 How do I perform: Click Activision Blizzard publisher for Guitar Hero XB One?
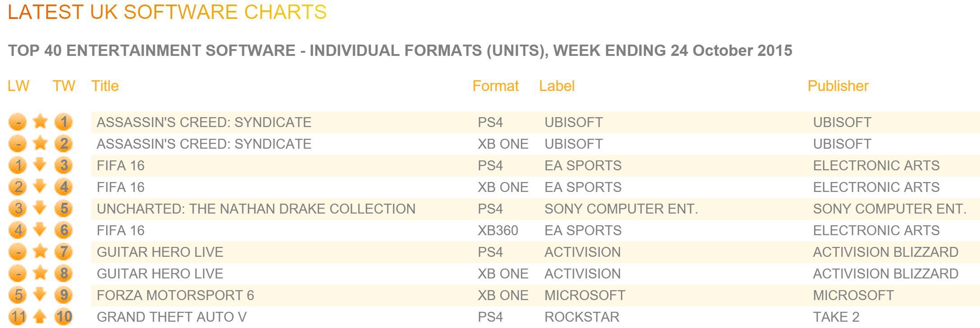point(885,273)
